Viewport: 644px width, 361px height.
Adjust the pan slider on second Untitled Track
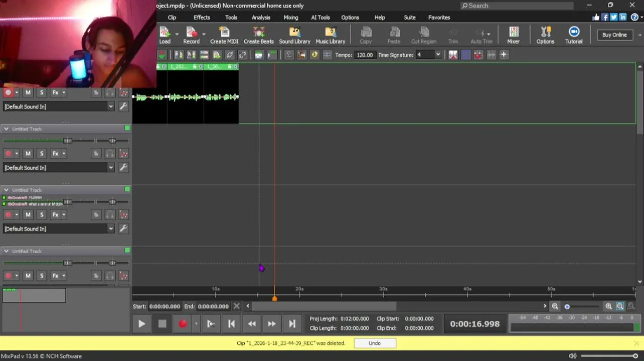tap(112, 140)
